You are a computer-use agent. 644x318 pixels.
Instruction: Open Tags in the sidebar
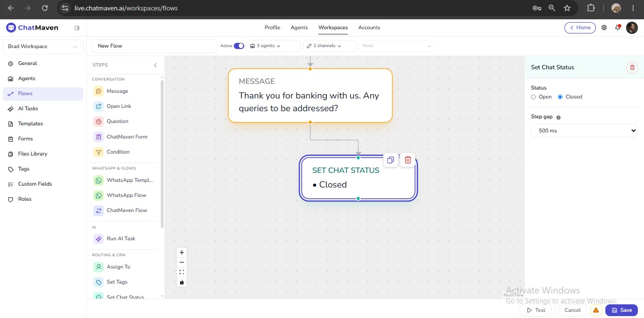(x=43, y=169)
